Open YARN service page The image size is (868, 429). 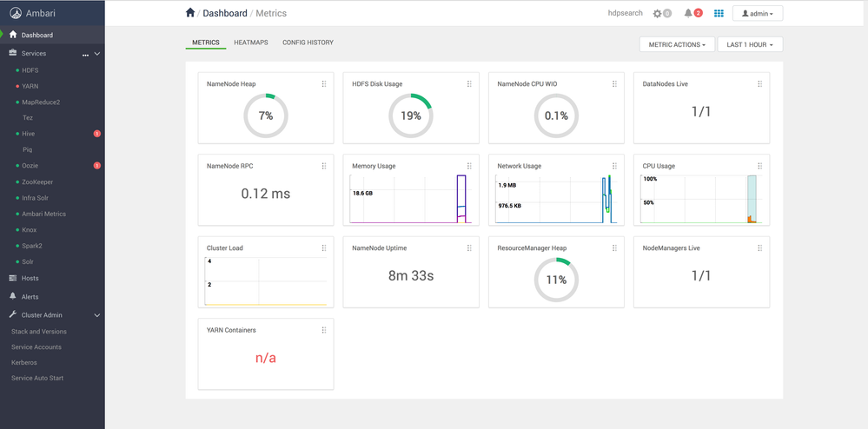pyautogui.click(x=30, y=86)
